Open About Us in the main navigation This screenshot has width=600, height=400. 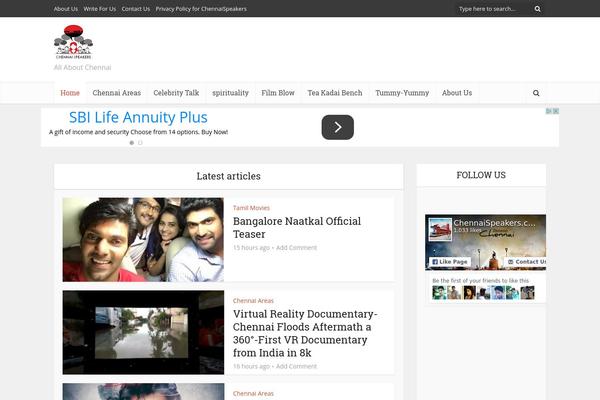[457, 93]
